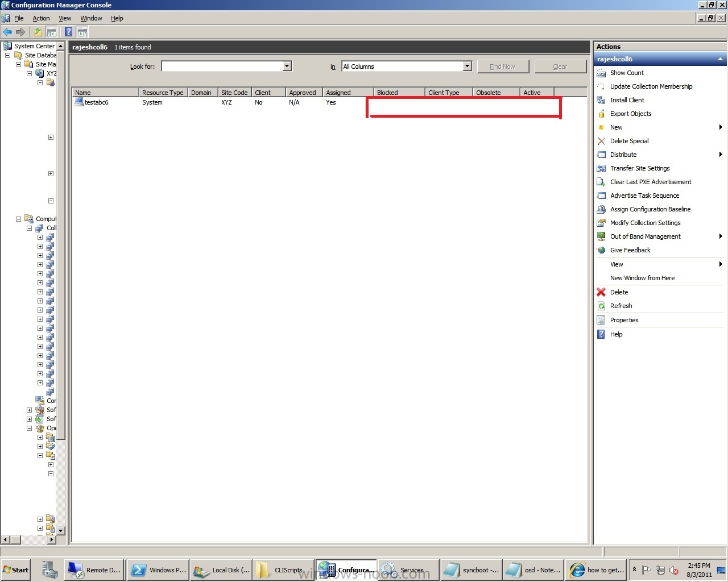The width and height of the screenshot is (728, 582).
Task: Click the Blocked column header
Action: click(399, 92)
